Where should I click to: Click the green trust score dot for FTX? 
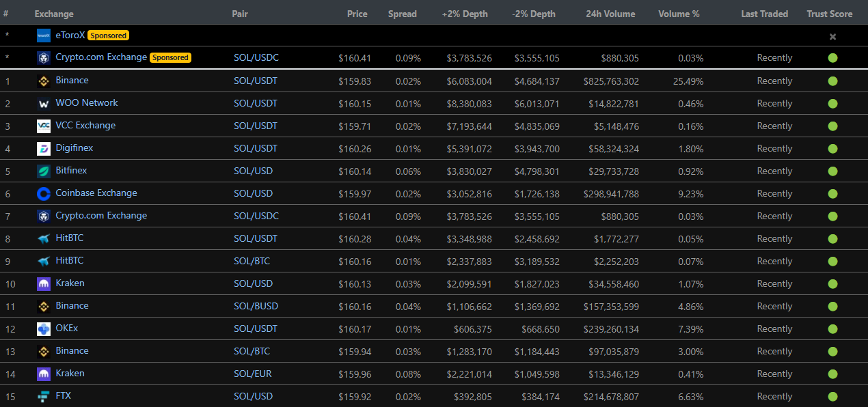(x=832, y=397)
